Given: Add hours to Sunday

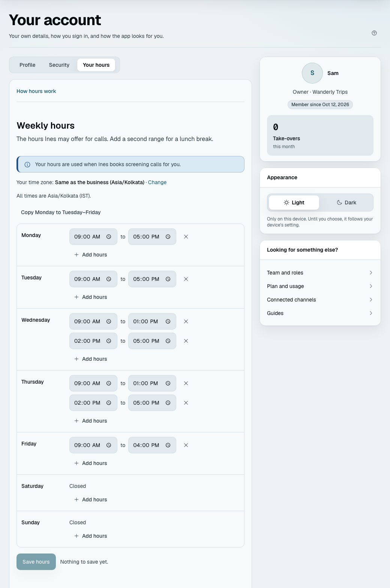Looking at the screenshot, I should click(x=91, y=536).
